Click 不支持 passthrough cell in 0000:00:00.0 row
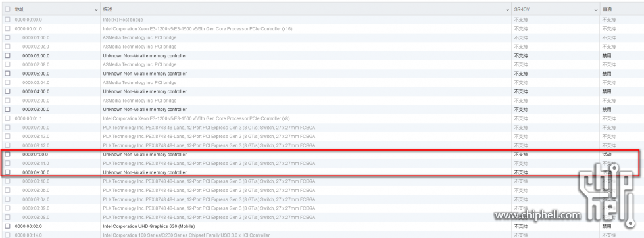Viewport: 644px width, 238px height. (608, 20)
